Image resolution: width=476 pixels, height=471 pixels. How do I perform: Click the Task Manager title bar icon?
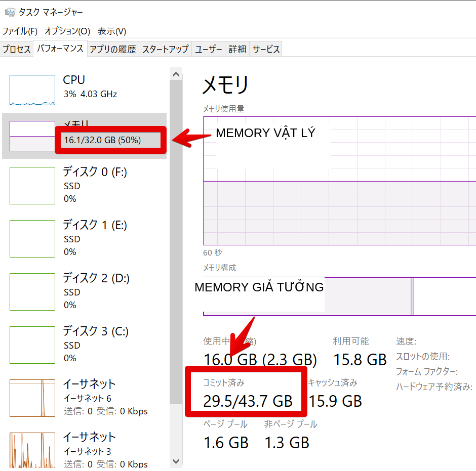coord(10,12)
